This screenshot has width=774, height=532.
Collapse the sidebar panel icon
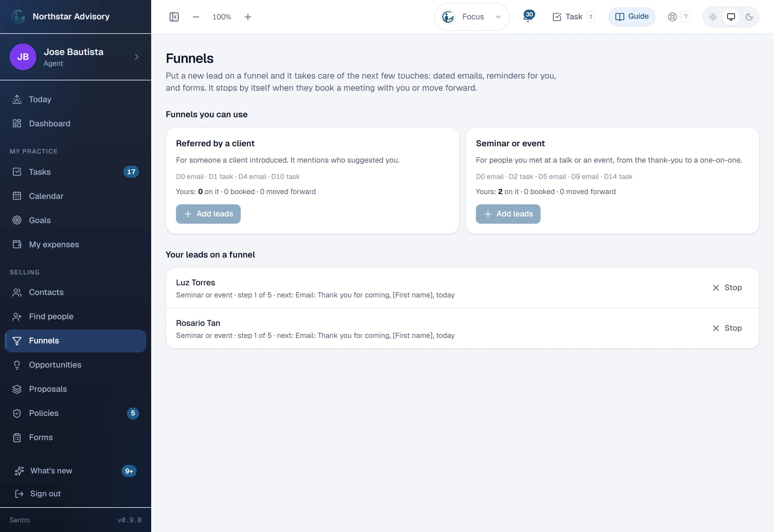pyautogui.click(x=174, y=17)
